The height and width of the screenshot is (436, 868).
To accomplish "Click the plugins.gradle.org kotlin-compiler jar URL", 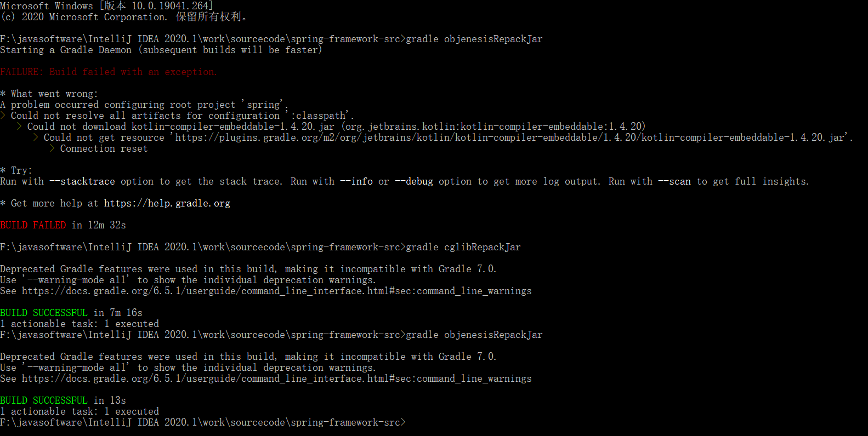I will click(510, 137).
